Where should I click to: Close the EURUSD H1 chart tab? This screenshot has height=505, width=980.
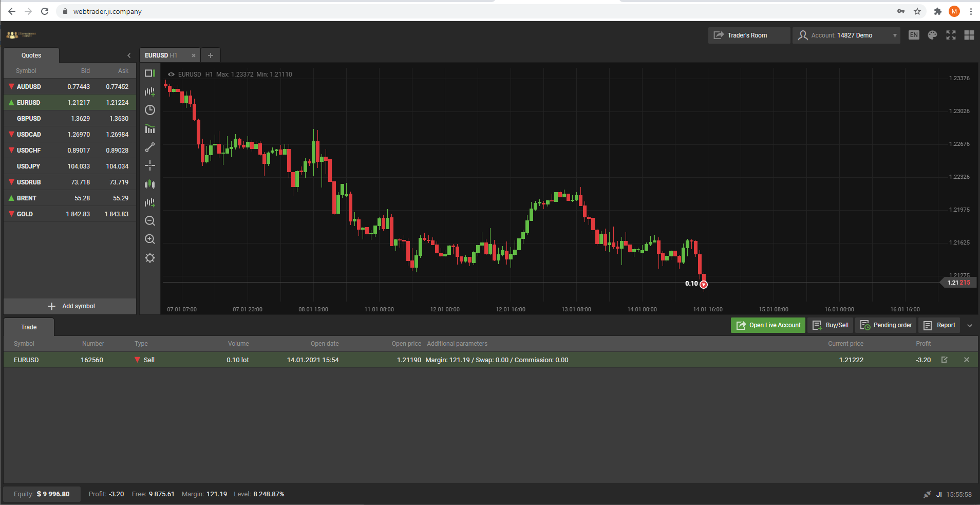pos(194,55)
